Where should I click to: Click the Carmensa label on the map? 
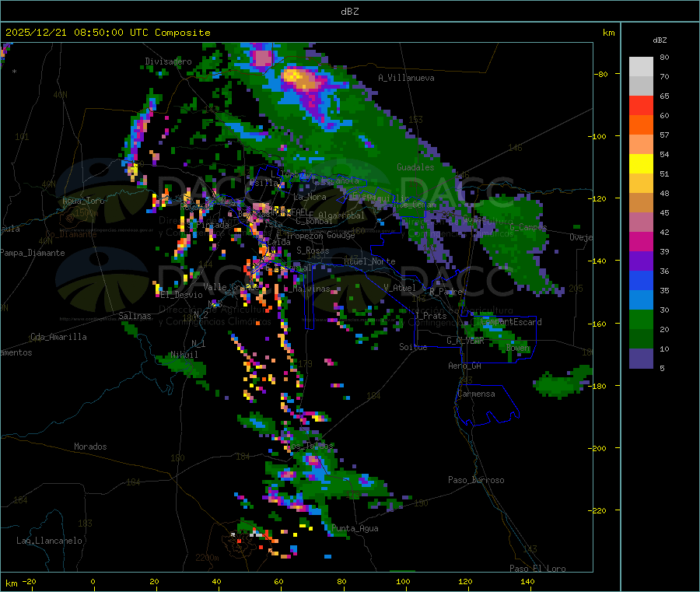[x=476, y=394]
